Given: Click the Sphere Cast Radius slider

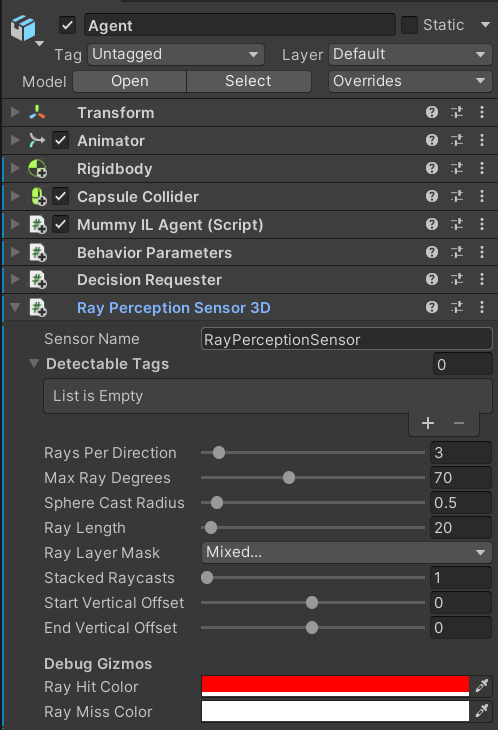Looking at the screenshot, I should (313, 502).
